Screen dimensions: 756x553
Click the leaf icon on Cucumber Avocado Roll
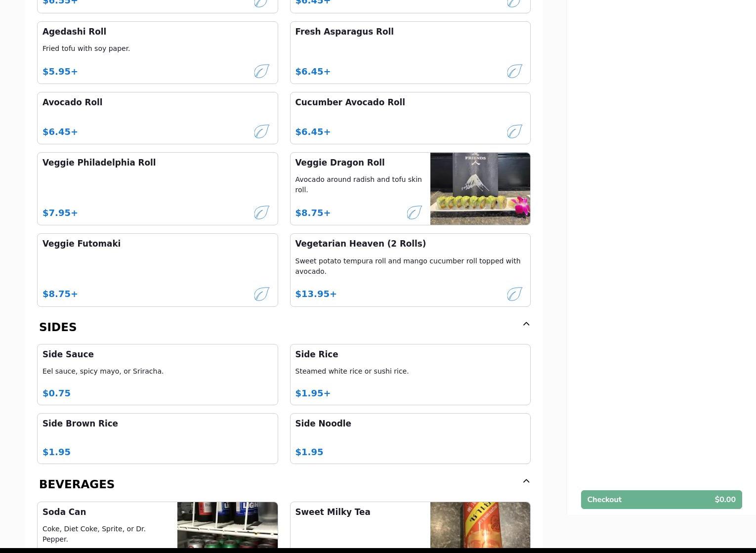pyautogui.click(x=514, y=131)
